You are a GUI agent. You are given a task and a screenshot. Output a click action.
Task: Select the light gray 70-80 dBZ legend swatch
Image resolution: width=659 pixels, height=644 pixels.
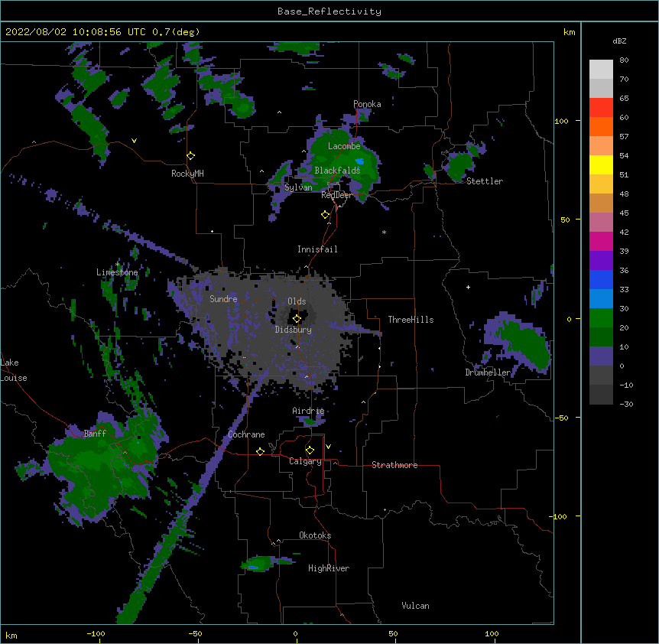[x=601, y=70]
